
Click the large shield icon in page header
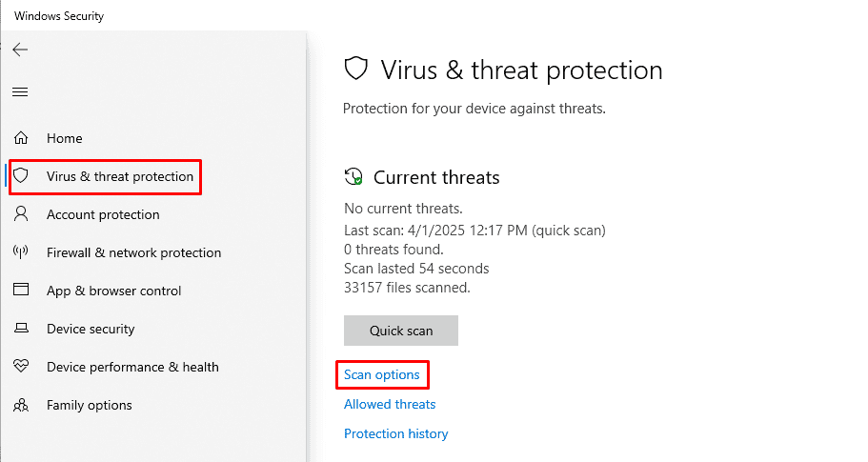(356, 70)
